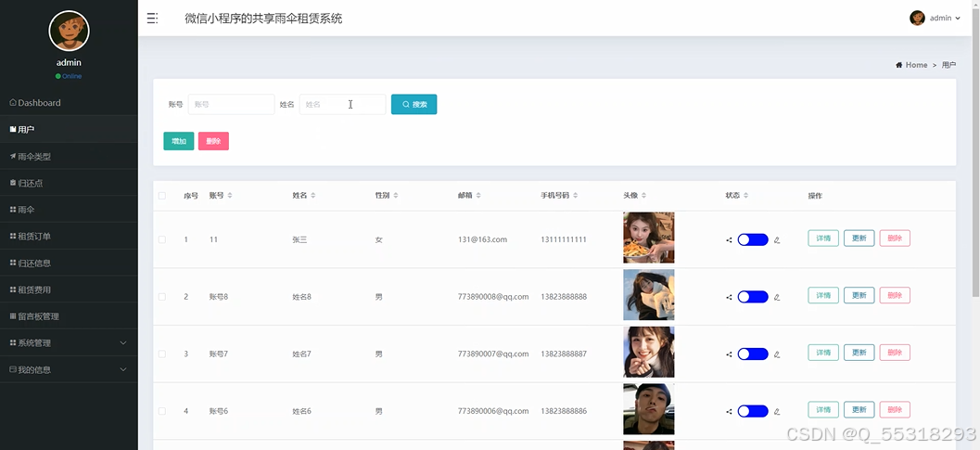Check the row 2 checkbox for 账号8
The image size is (980, 450).
[x=162, y=297]
